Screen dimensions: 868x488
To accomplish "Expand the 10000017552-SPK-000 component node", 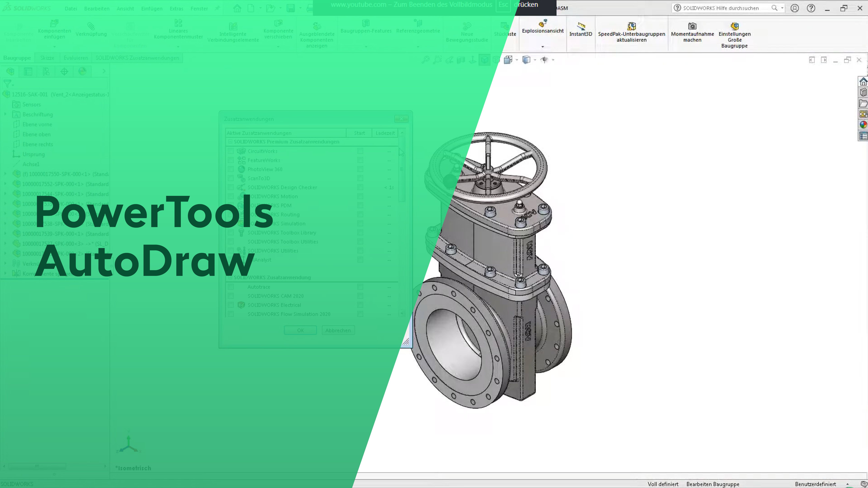I will 5,184.
